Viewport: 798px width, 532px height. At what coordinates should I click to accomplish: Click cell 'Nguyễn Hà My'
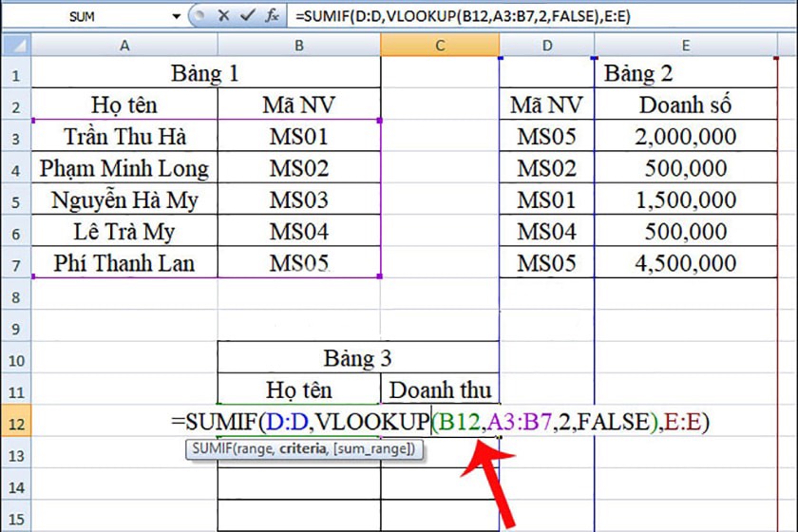point(124,199)
